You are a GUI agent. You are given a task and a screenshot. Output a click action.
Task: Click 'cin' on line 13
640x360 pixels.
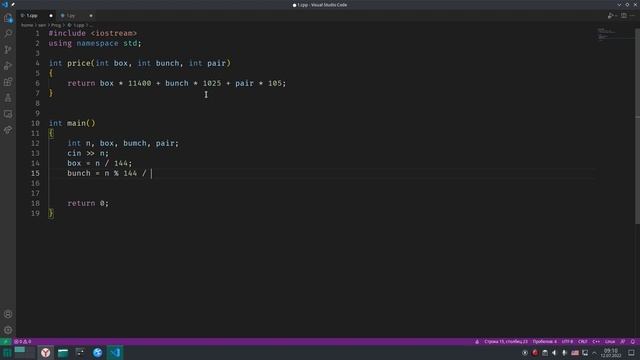coord(74,153)
